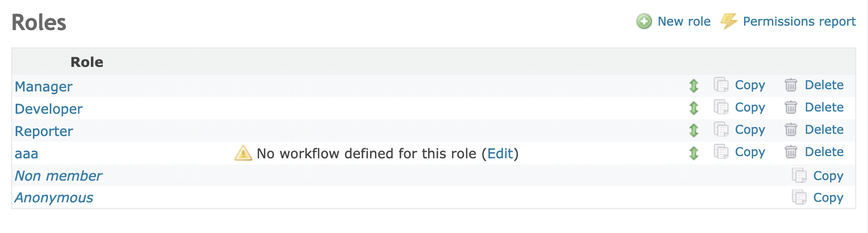Viewport: 868px width, 233px height.
Task: Open the Non member role
Action: click(59, 176)
